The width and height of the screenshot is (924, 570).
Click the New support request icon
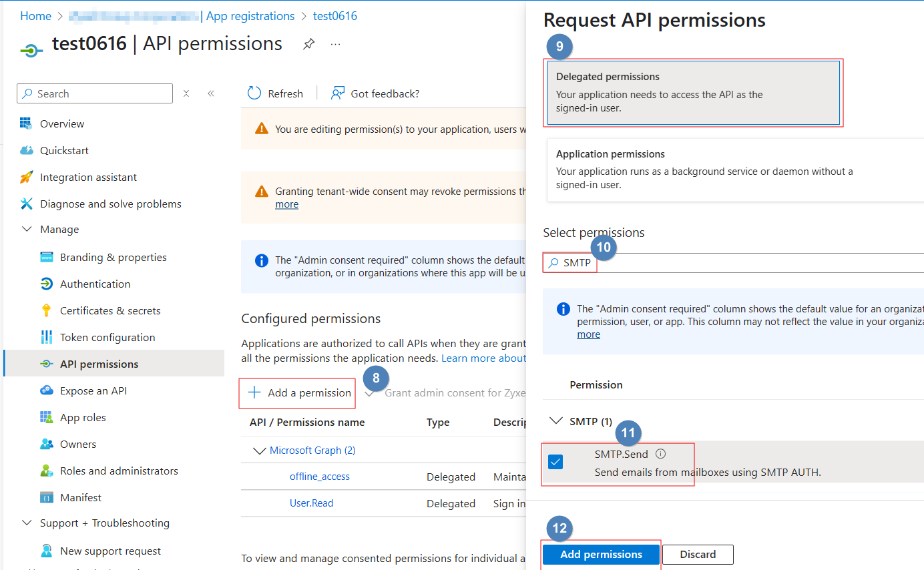point(46,551)
